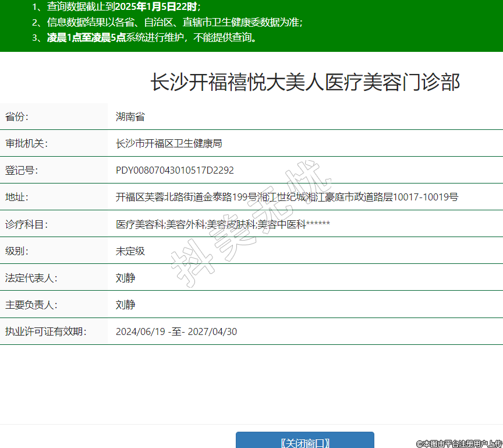Click the 审批机关 field label
Image resolution: width=503 pixels, height=448 pixels.
[x=26, y=143]
